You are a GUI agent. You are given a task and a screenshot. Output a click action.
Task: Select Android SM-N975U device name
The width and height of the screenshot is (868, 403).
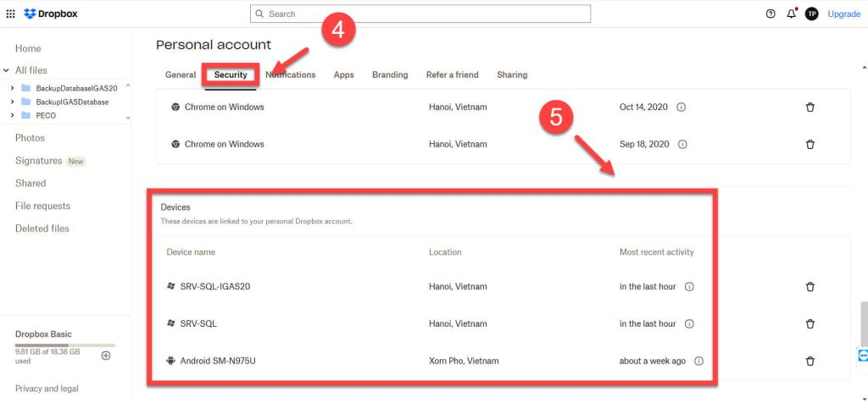point(218,361)
